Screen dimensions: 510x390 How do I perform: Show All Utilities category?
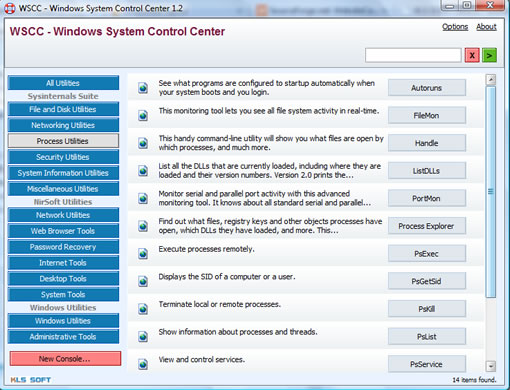coord(63,83)
